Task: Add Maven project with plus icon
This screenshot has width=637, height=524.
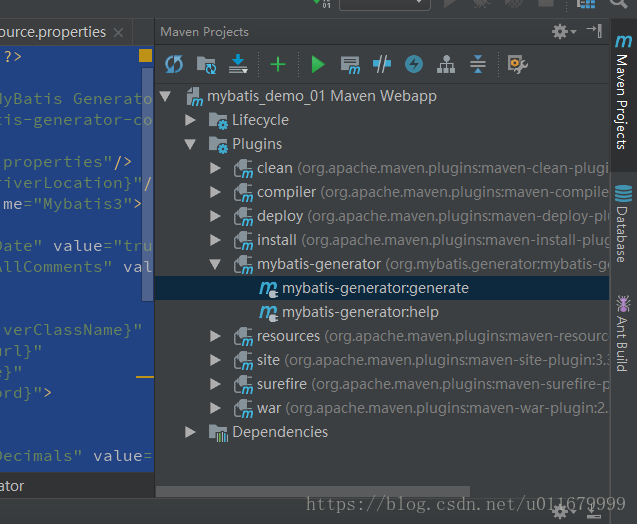Action: (278, 64)
